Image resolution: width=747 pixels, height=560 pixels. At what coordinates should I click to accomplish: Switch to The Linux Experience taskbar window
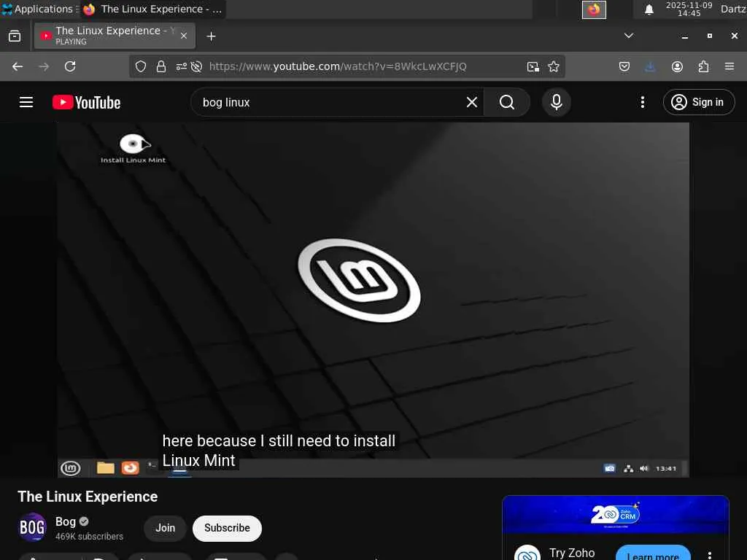pos(152,9)
